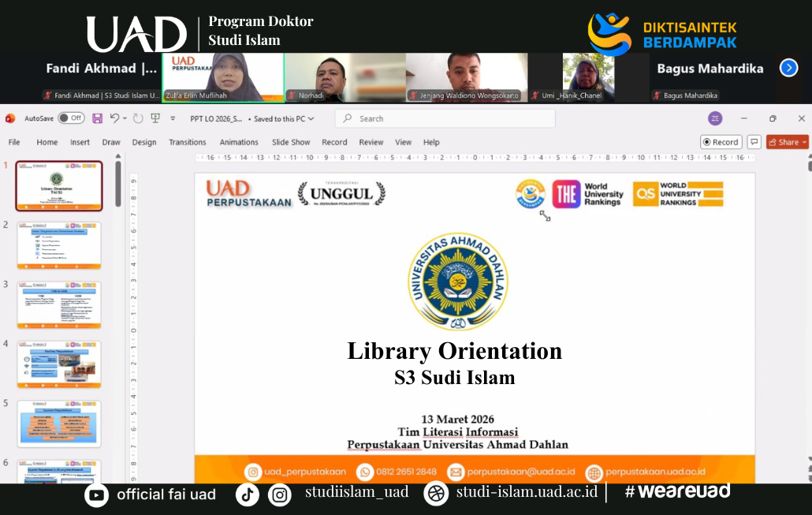The width and height of the screenshot is (812, 515).
Task: Toggle the AutoSave switch
Action: click(71, 118)
